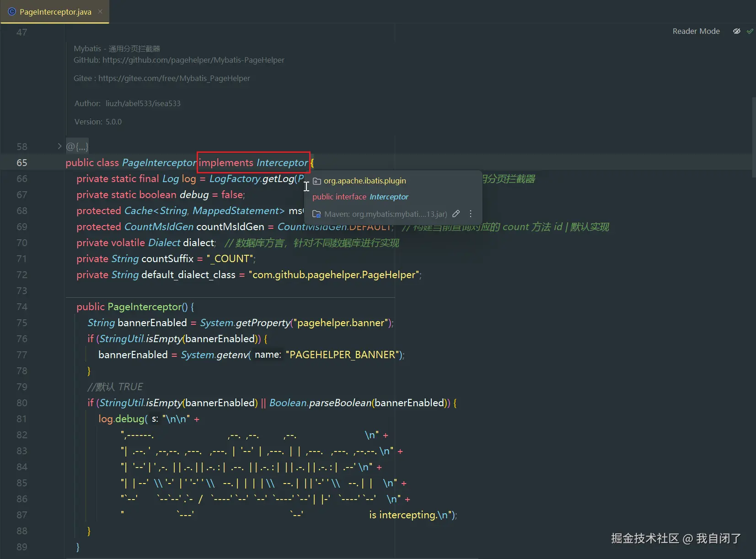Click the Reader Mode label
This screenshot has height=559, width=756.
pyautogui.click(x=696, y=31)
